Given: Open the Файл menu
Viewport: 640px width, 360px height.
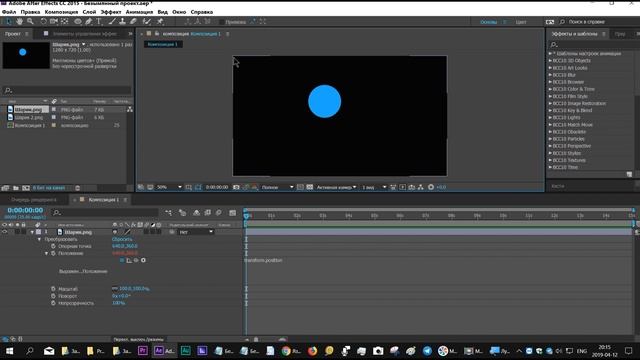Looking at the screenshot, I should coord(9,12).
